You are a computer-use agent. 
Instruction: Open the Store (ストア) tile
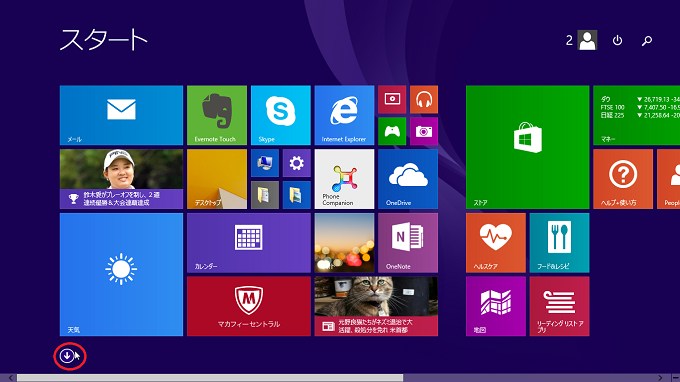pos(528,147)
